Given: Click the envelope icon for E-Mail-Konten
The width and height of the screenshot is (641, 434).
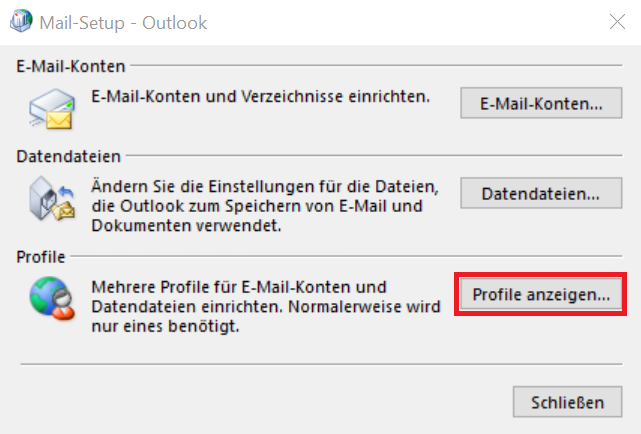Looking at the screenshot, I should click(50, 106).
